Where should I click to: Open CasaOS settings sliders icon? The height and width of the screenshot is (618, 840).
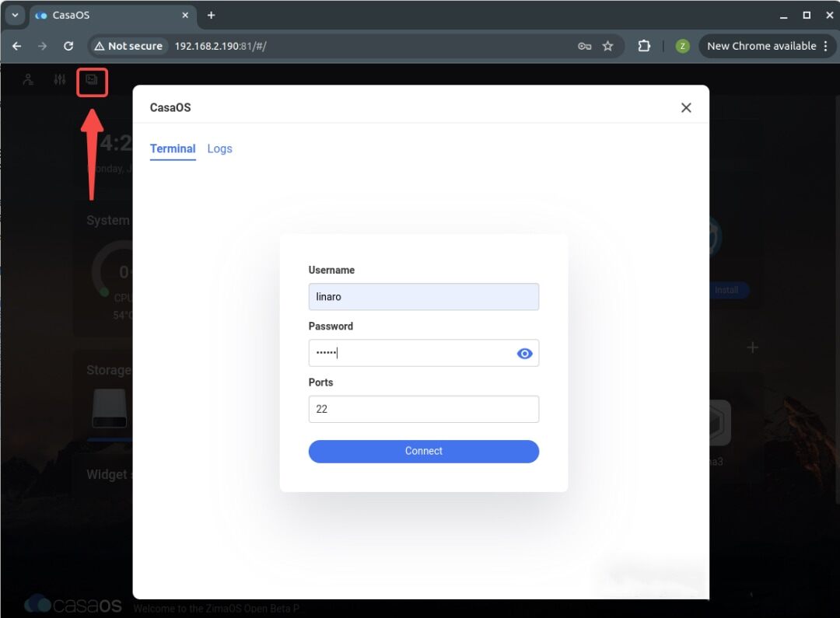[59, 80]
